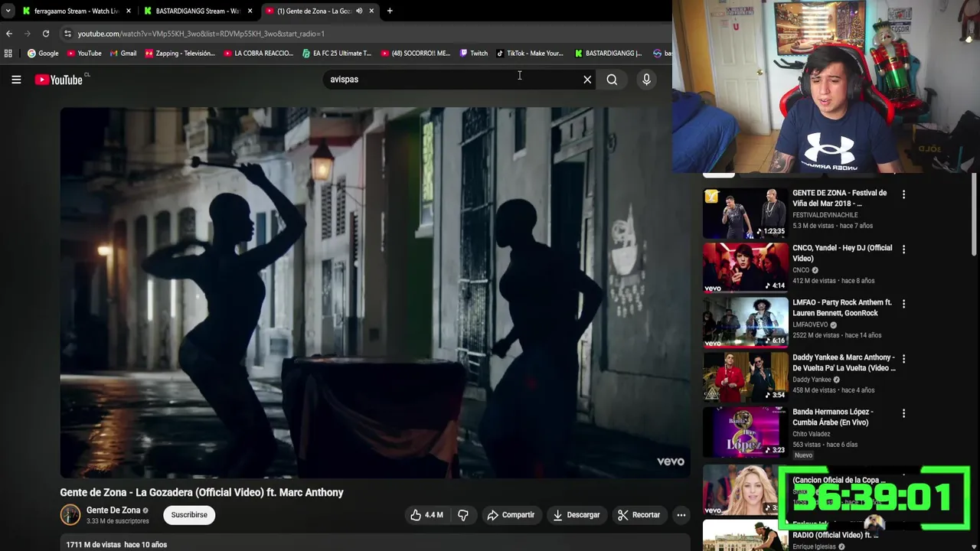Open the Cumbia Árabe thumbnail

tap(745, 432)
